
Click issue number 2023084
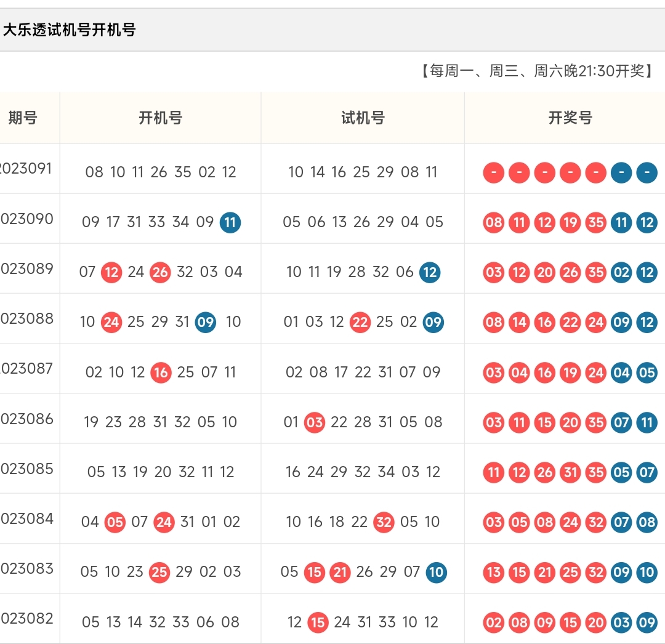coord(26,518)
